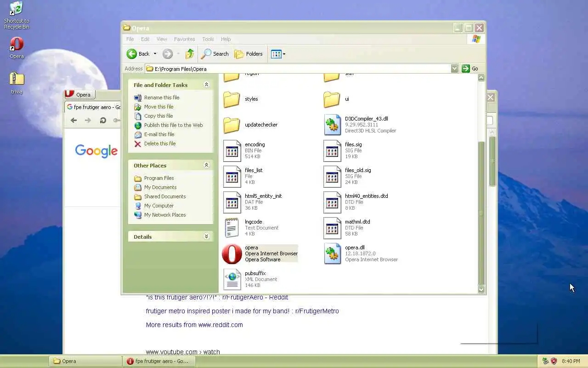Open the Views dropdown button
This screenshot has height=368, width=588.
point(278,54)
